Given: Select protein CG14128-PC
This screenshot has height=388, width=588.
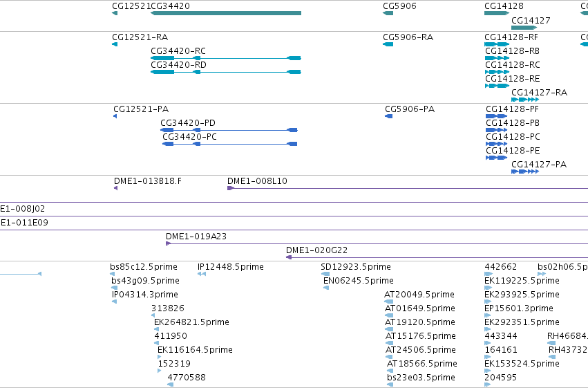Looking at the screenshot, I should [x=496, y=144].
